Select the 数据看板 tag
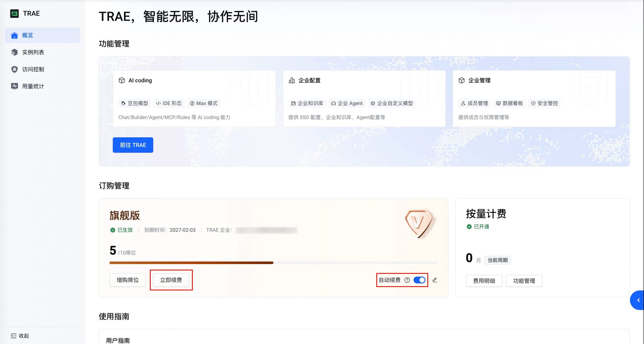This screenshot has width=644, height=344. click(509, 103)
